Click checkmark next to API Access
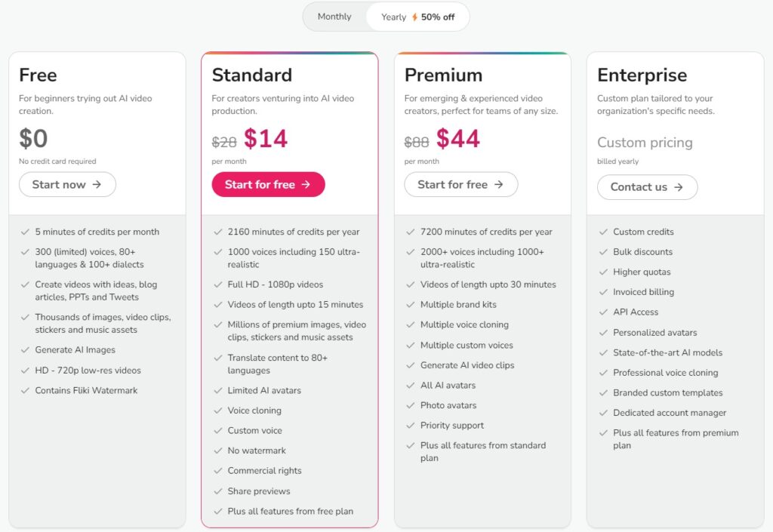The width and height of the screenshot is (773, 532). (603, 312)
